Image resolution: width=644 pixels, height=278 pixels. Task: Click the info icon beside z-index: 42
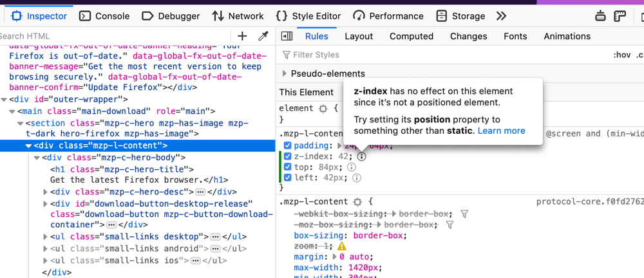pyautogui.click(x=361, y=156)
